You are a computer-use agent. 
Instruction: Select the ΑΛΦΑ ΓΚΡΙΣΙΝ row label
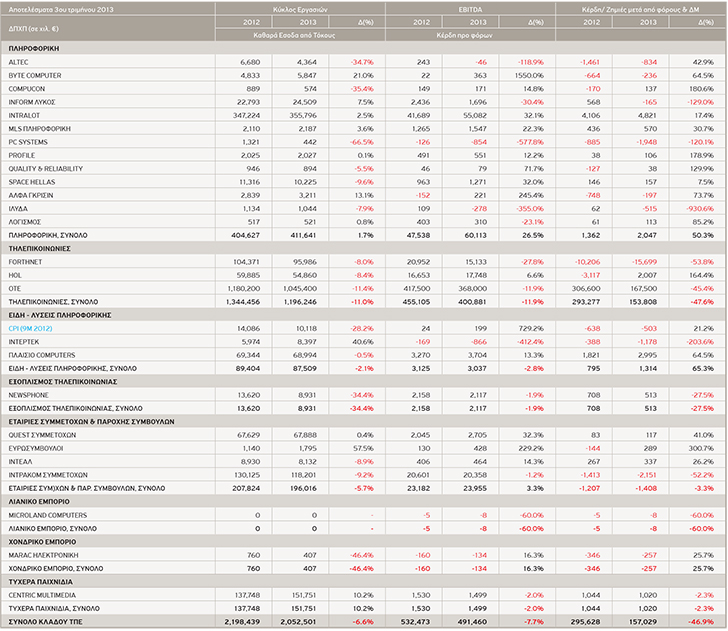[x=31, y=195]
